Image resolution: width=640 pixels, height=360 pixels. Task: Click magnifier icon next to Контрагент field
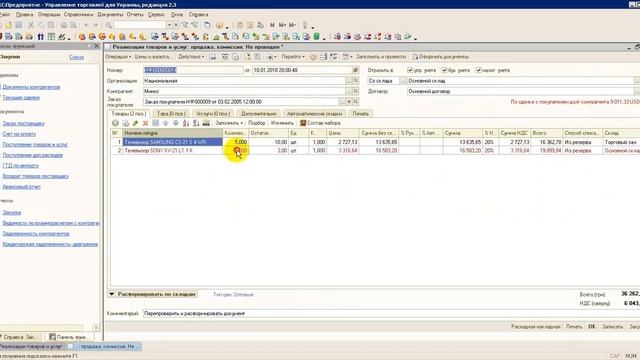(x=356, y=91)
